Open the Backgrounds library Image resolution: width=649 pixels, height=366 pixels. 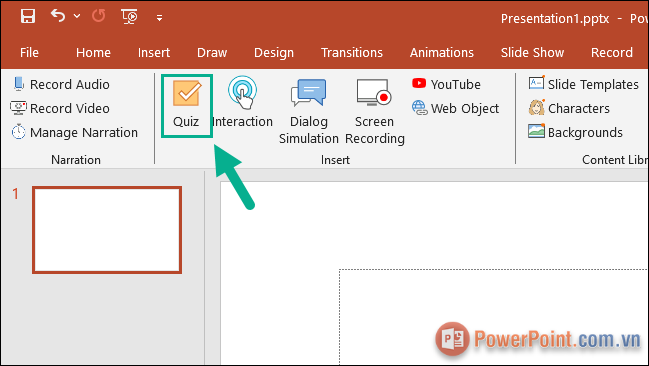coord(575,132)
